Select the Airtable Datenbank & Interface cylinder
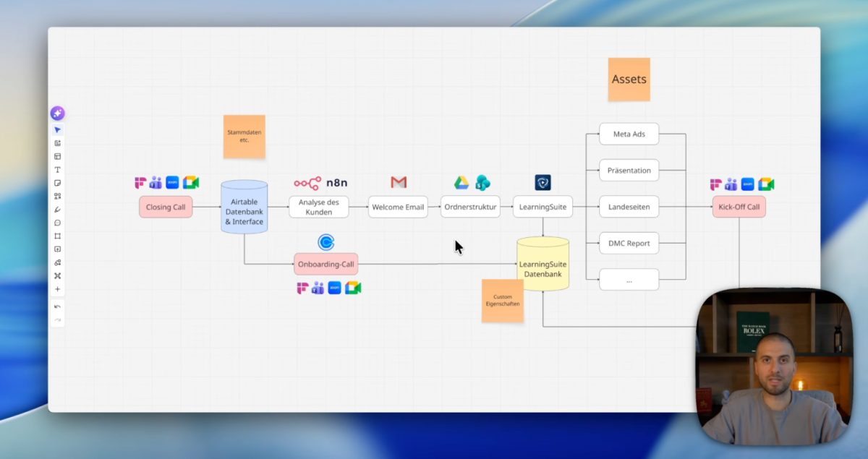The height and width of the screenshot is (459, 868). pyautogui.click(x=244, y=207)
